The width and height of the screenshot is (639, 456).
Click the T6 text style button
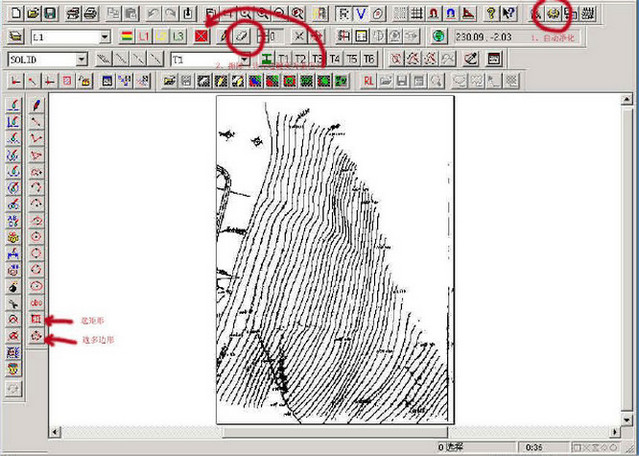click(x=369, y=59)
